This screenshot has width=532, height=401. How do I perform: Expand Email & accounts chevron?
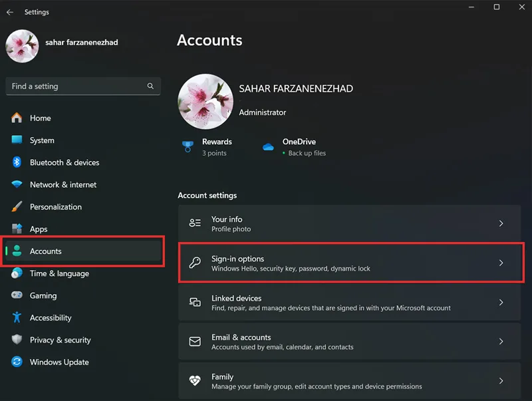click(501, 342)
